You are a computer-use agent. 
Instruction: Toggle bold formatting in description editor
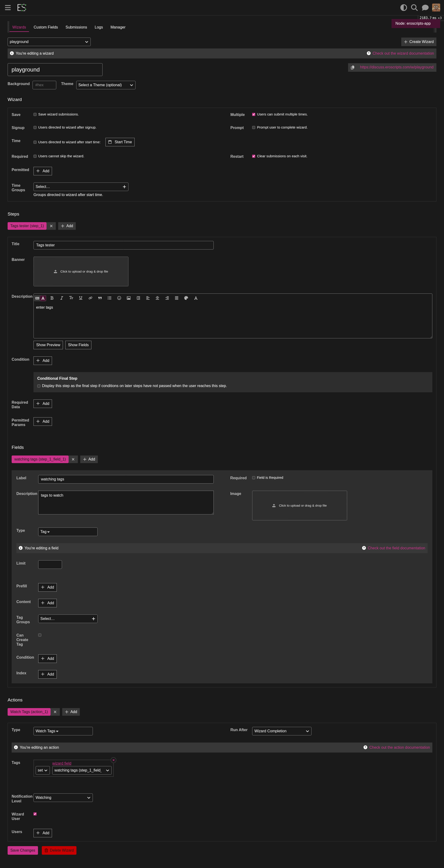point(52,298)
